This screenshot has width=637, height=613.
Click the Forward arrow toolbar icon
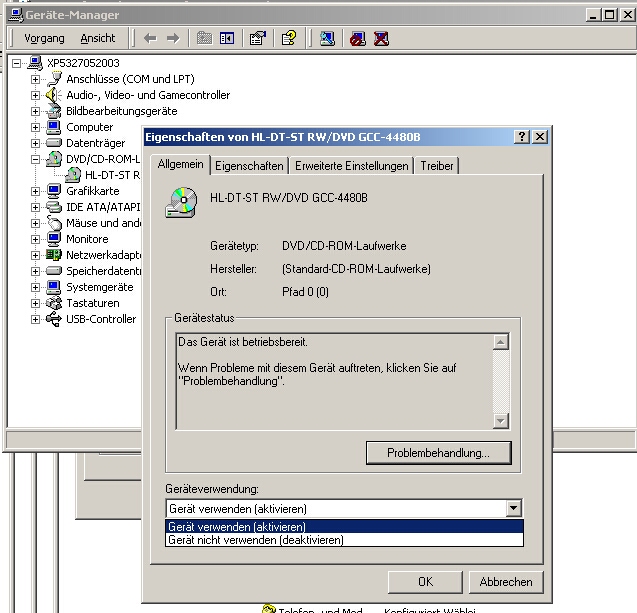tap(173, 39)
